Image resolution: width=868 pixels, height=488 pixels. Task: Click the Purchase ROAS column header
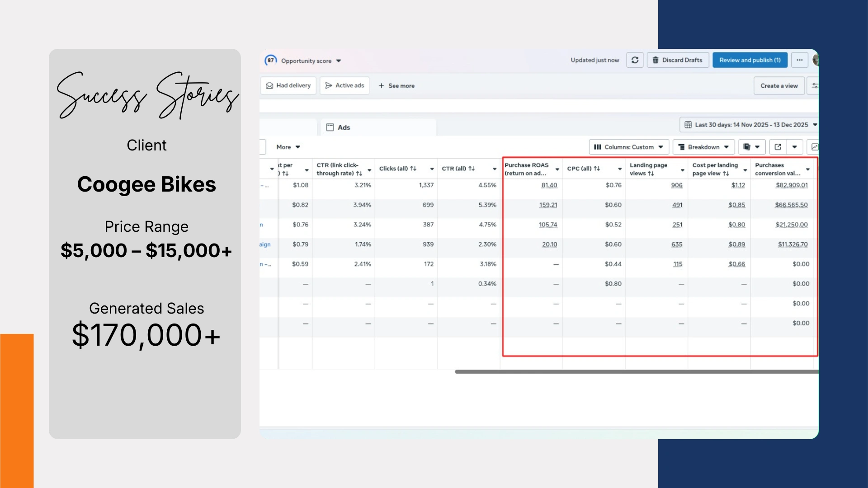527,169
